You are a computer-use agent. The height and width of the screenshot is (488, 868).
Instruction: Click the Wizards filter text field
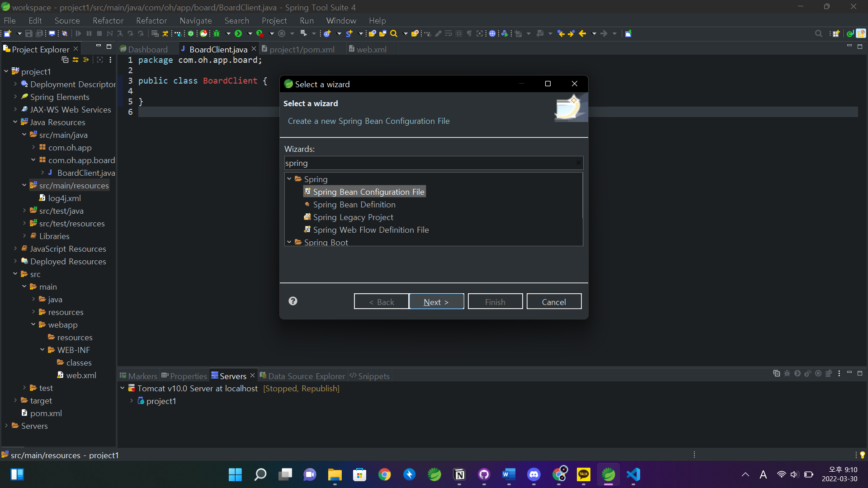429,163
